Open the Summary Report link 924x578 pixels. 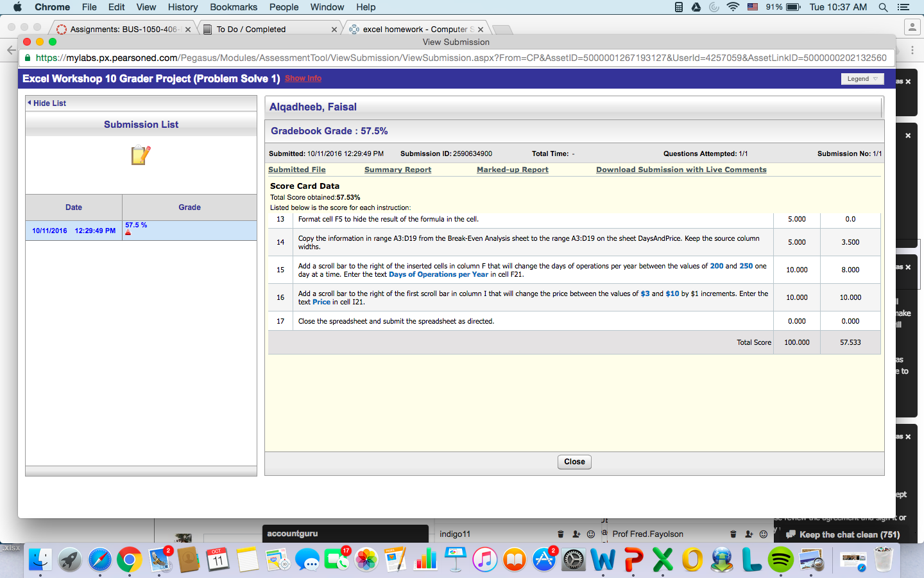398,170
